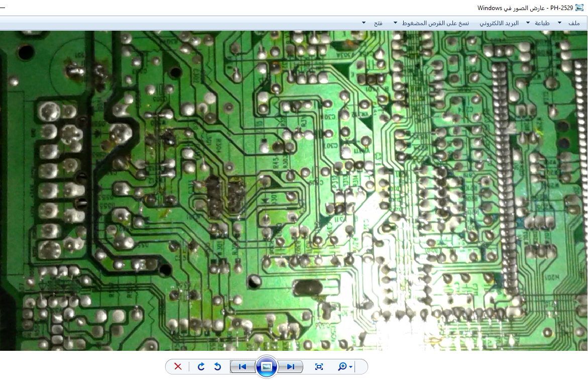This screenshot has height=380, width=588.
Task: Click the zoom magnifier icon
Action: point(342,366)
